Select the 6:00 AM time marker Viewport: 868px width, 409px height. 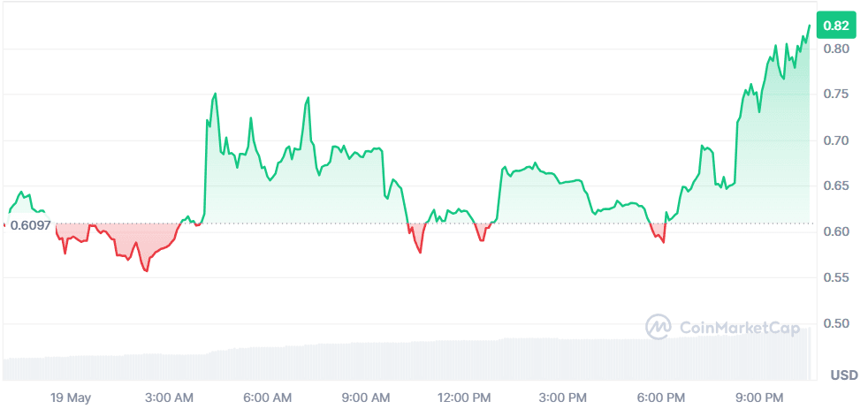[268, 396]
